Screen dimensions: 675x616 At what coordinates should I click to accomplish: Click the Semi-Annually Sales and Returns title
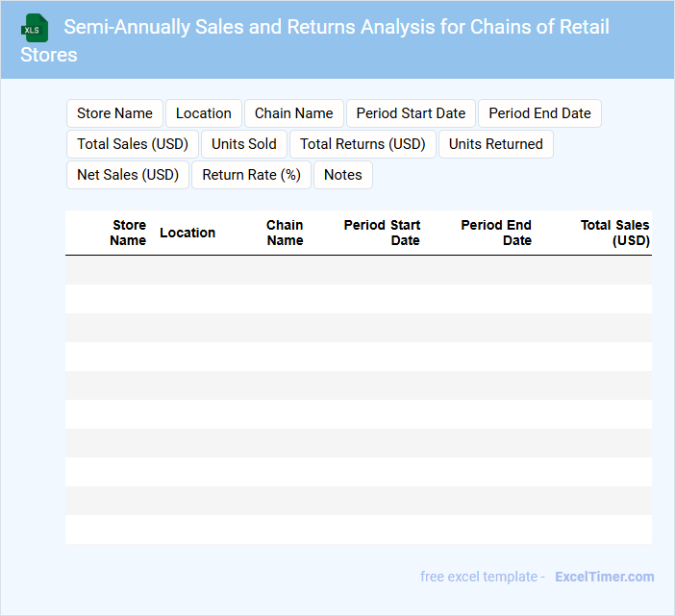pyautogui.click(x=315, y=40)
